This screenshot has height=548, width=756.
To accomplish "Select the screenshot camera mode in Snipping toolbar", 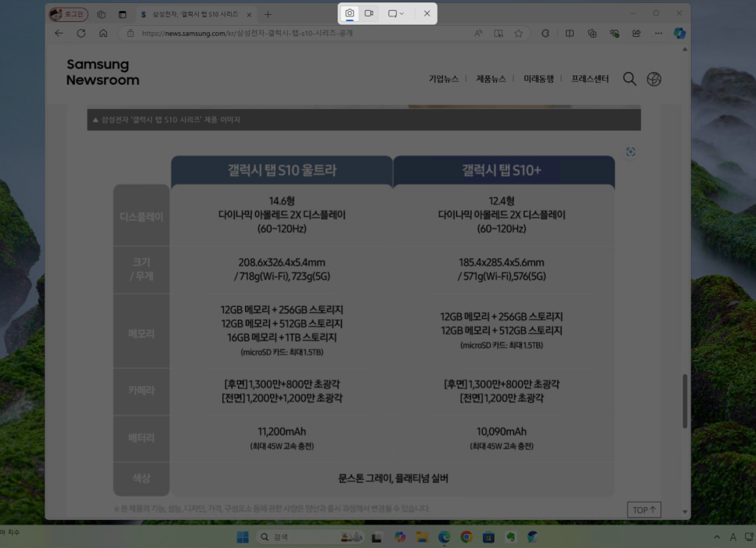I will (x=350, y=13).
